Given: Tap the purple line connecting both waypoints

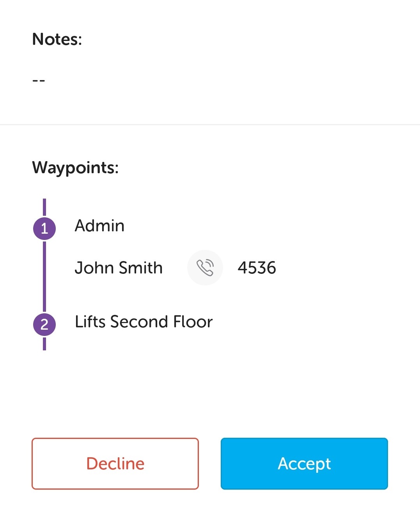Looking at the screenshot, I should point(44,276).
